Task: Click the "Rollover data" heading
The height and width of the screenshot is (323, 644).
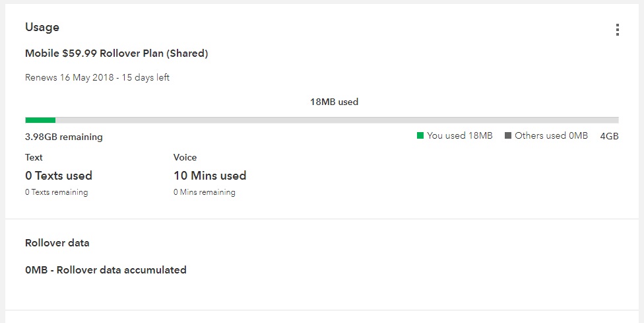Action: [x=57, y=242]
